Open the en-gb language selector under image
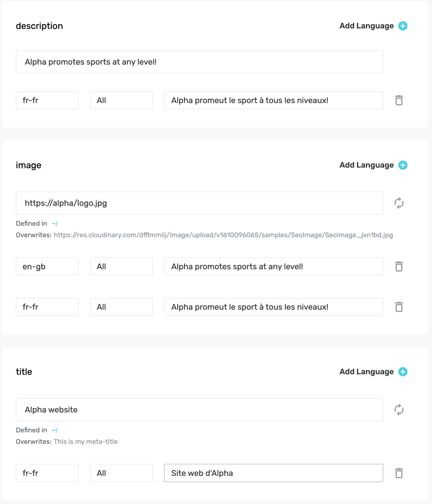The height and width of the screenshot is (504, 432). pyautogui.click(x=47, y=266)
